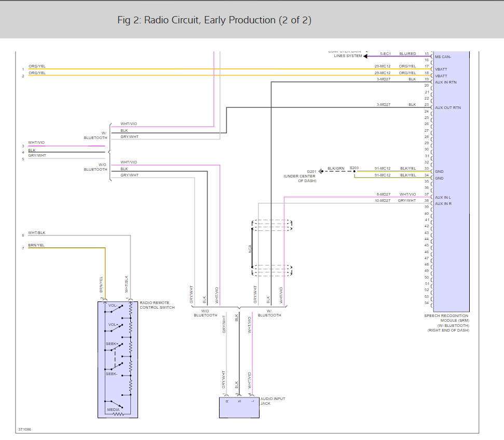Viewport: 504px width, 440px height.
Task: Click the '5-EC1' circuit label
Action: point(385,53)
